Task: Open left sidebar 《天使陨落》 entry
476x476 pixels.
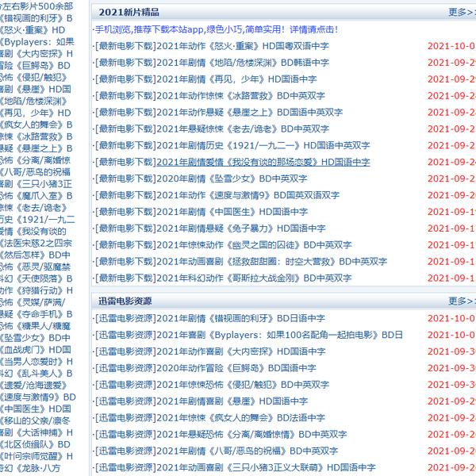Action: point(36,278)
